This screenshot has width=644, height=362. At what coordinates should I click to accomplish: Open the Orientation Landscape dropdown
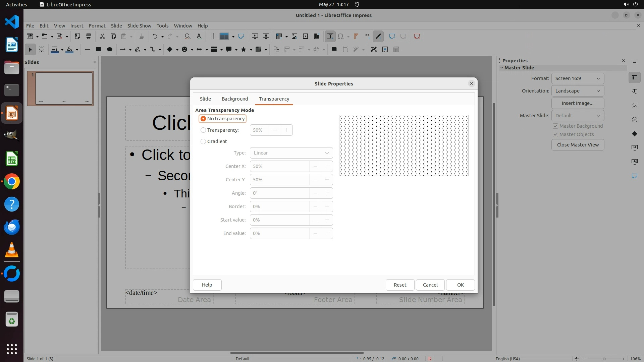[578, 91]
